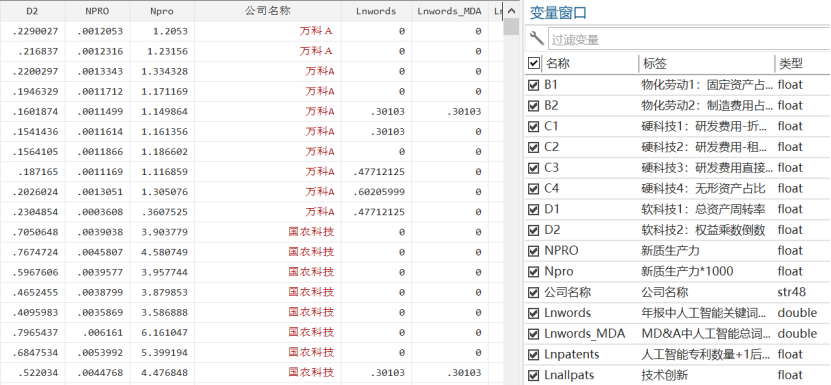The width and height of the screenshot is (831, 385).
Task: Select the 公司名称 column header in grid
Action: [268, 11]
